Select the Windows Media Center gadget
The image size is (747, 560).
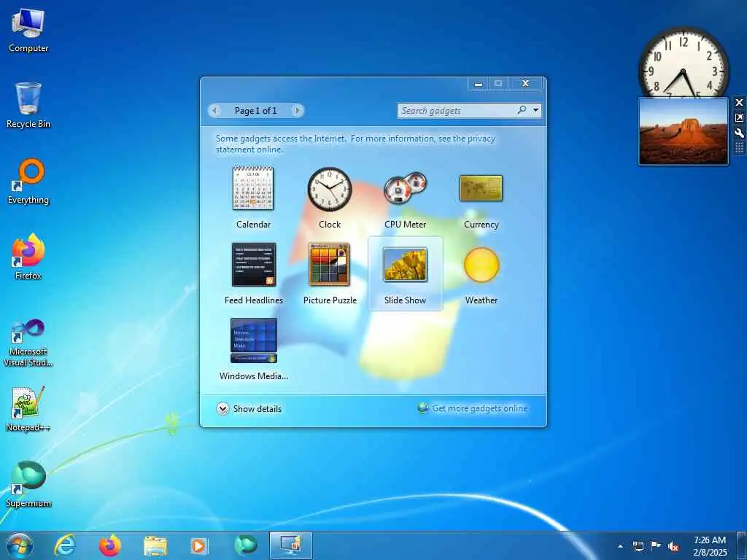pos(253,341)
